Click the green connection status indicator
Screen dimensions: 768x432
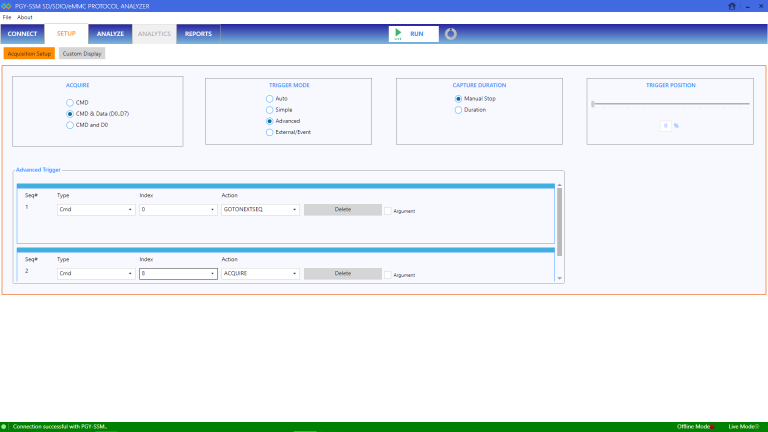pos(4,427)
